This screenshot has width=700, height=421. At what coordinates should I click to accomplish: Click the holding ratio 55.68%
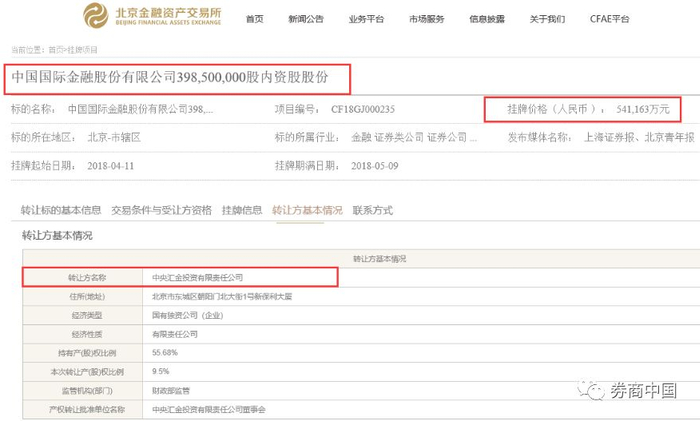pos(165,353)
